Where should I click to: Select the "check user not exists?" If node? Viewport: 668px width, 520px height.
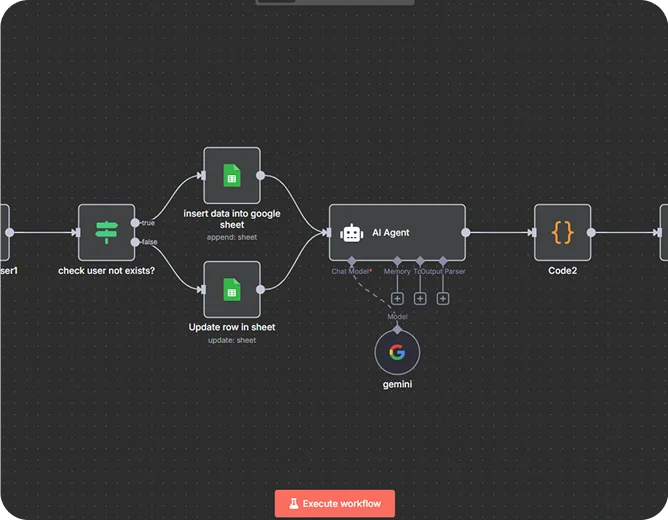[106, 232]
